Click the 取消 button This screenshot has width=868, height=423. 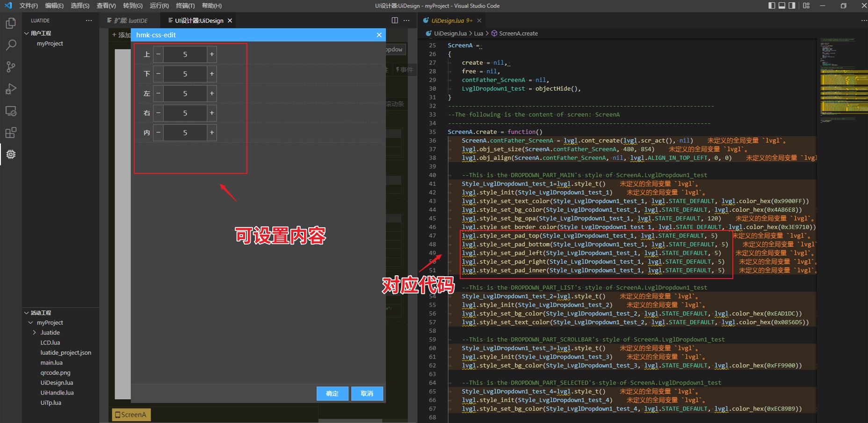[367, 394]
